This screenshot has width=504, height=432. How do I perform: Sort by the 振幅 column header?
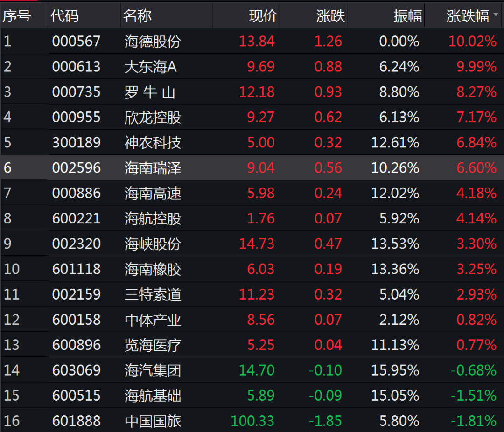click(407, 16)
